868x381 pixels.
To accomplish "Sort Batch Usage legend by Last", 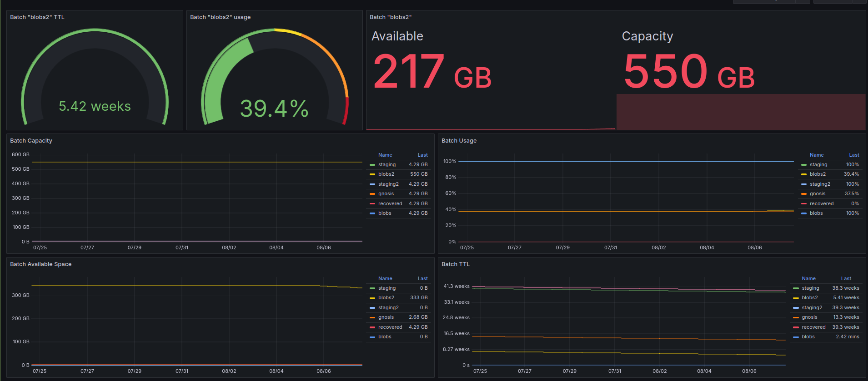I will pos(854,155).
